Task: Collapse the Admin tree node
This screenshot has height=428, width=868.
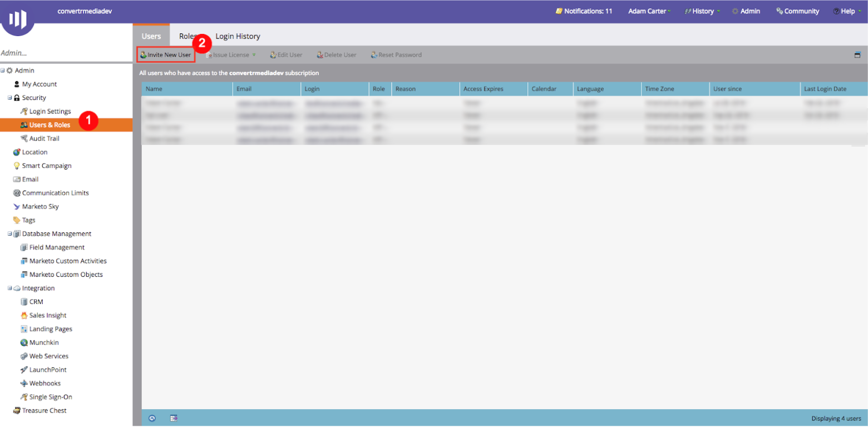Action: click(x=3, y=71)
